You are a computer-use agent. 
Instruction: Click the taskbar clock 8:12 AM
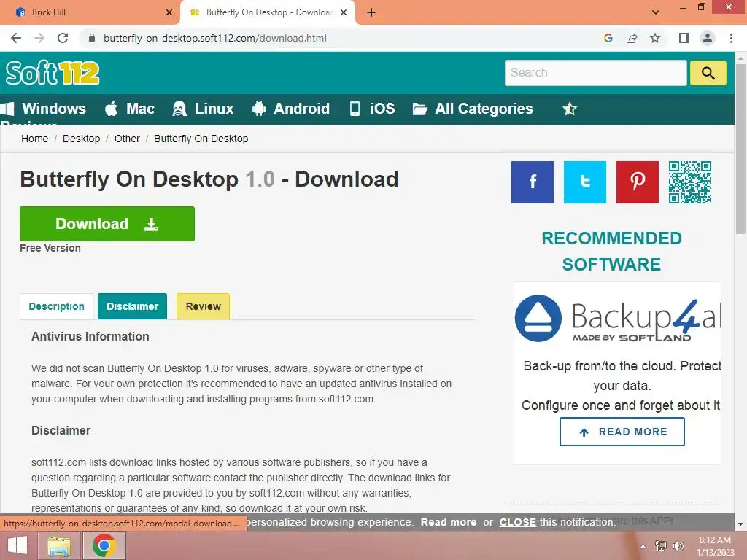click(x=715, y=540)
